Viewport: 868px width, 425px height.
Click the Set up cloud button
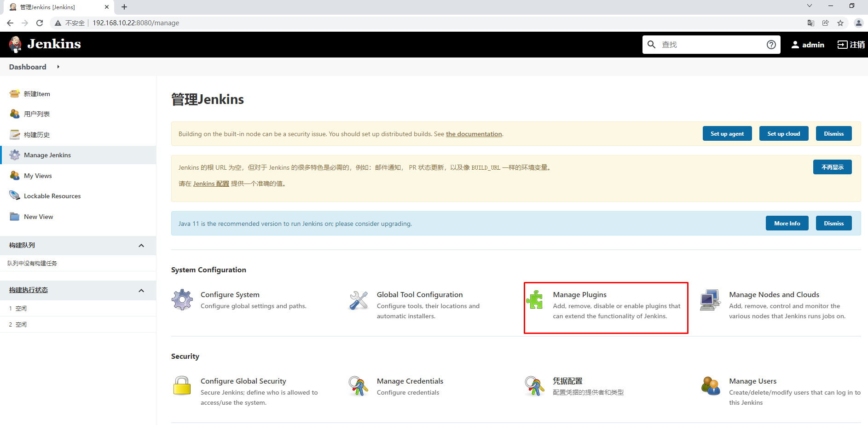pyautogui.click(x=784, y=134)
